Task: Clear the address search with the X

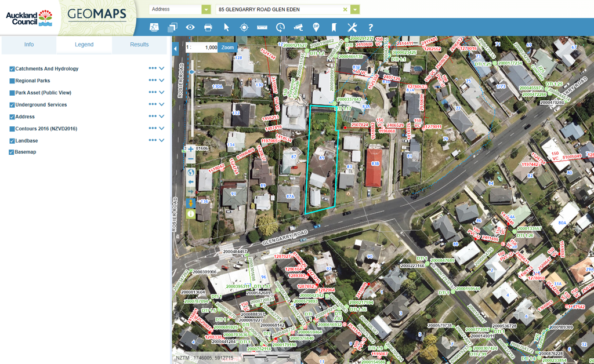Action: tap(345, 9)
